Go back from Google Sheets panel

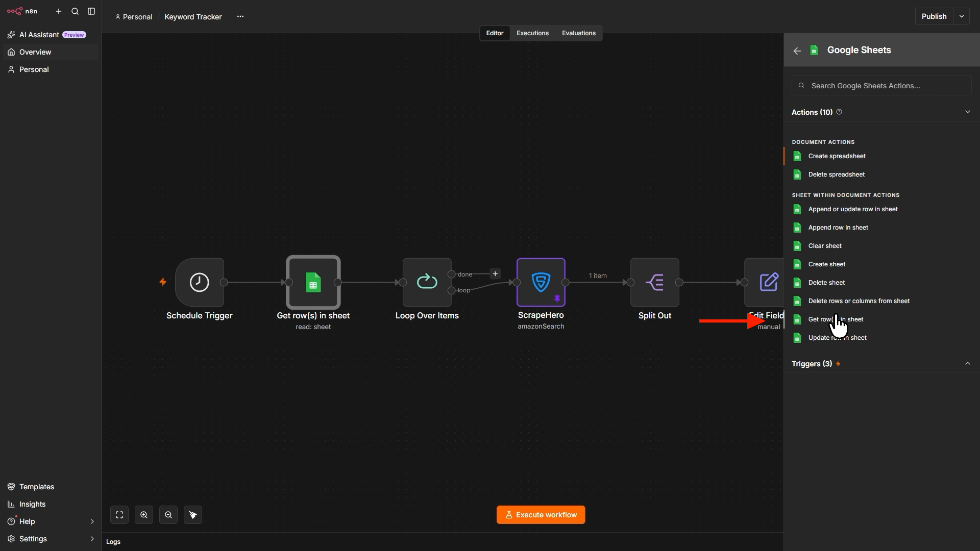(797, 51)
